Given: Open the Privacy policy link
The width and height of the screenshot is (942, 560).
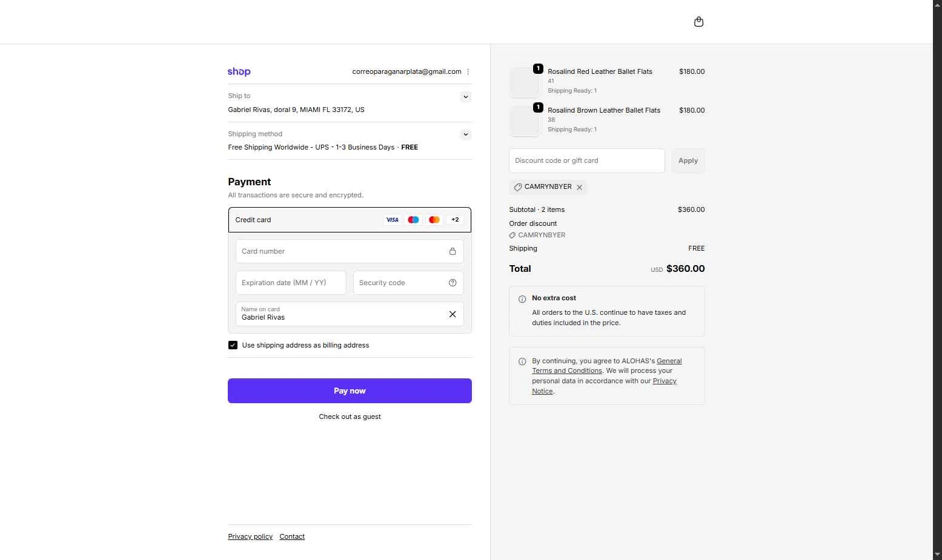Looking at the screenshot, I should tap(250, 536).
